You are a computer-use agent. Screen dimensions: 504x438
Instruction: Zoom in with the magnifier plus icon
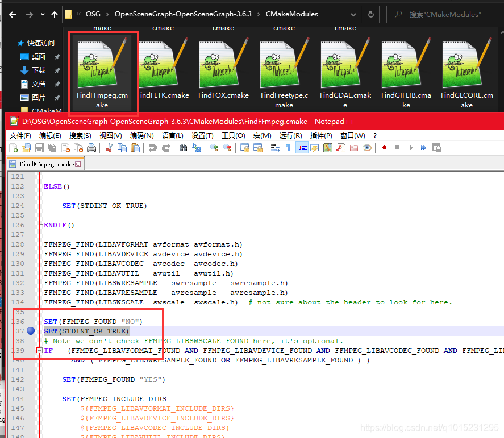[214, 148]
